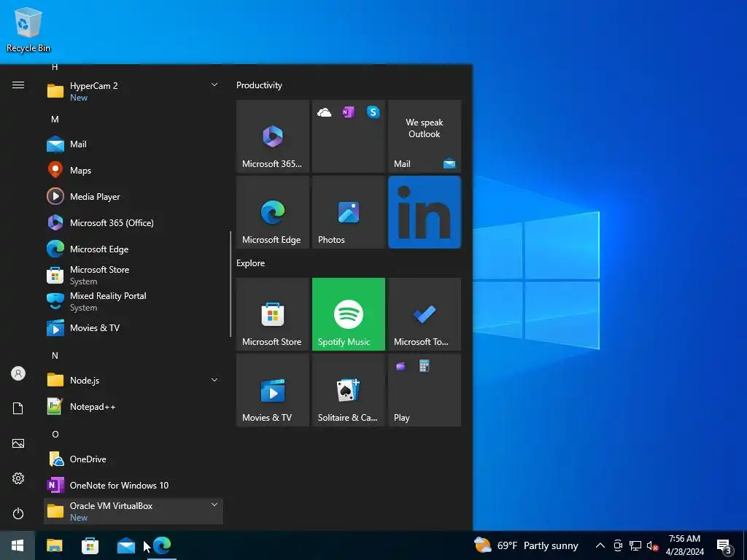Open the Microsoft 365 tile
Screen dimensions: 747x560
coord(273,136)
